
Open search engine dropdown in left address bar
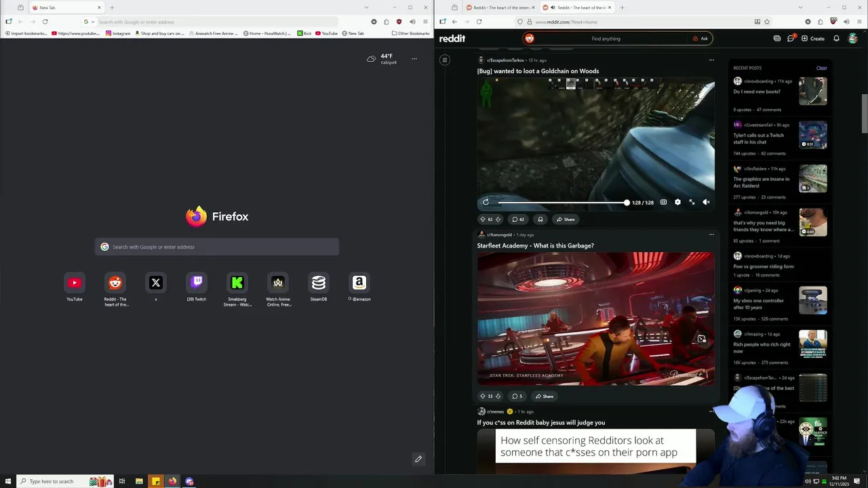click(88, 22)
